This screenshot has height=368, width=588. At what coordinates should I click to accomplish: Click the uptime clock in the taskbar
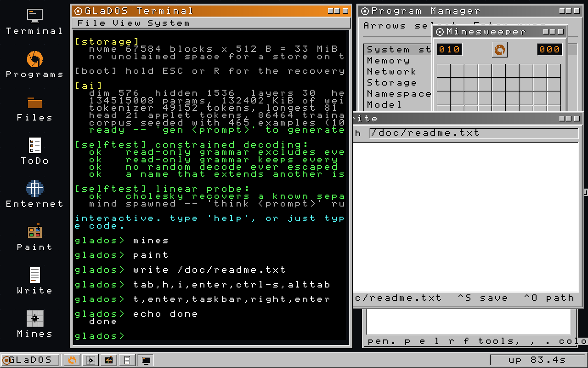[537, 360]
